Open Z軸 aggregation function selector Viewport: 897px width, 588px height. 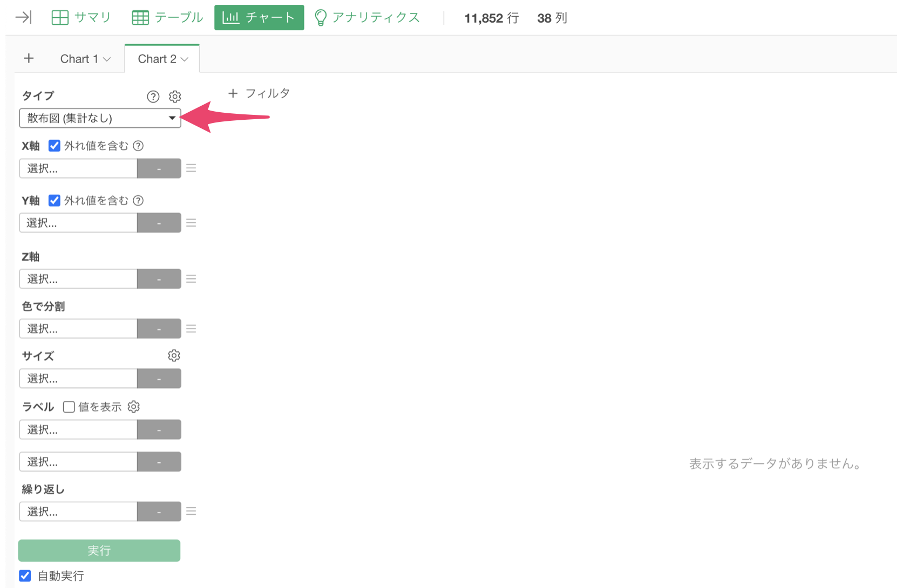coord(159,279)
